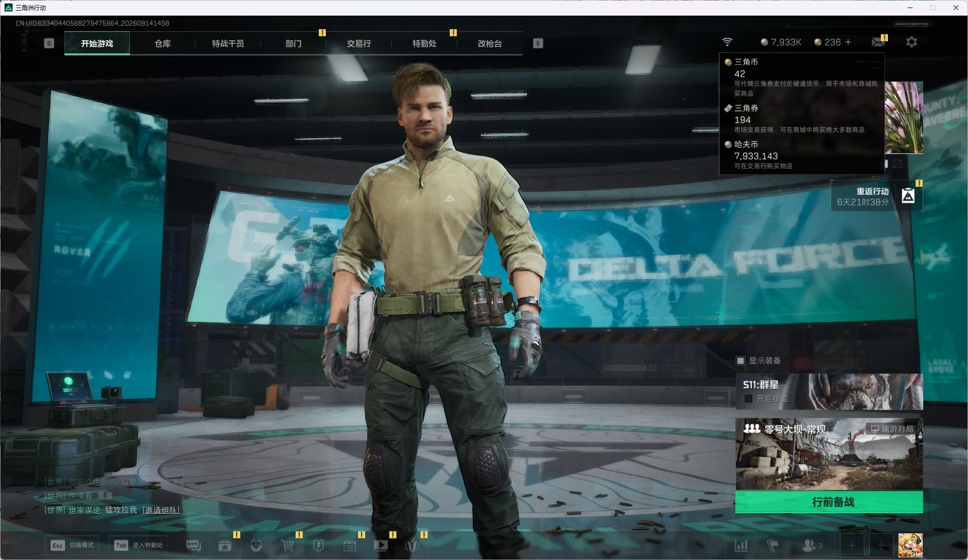Open the 特战干员 tab
Screen dimensions: 968x560
pyautogui.click(x=228, y=43)
